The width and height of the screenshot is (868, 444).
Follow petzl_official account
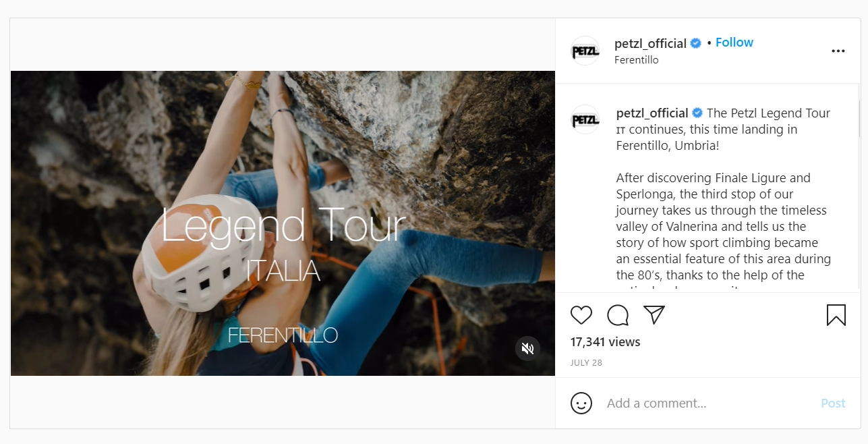(x=734, y=43)
